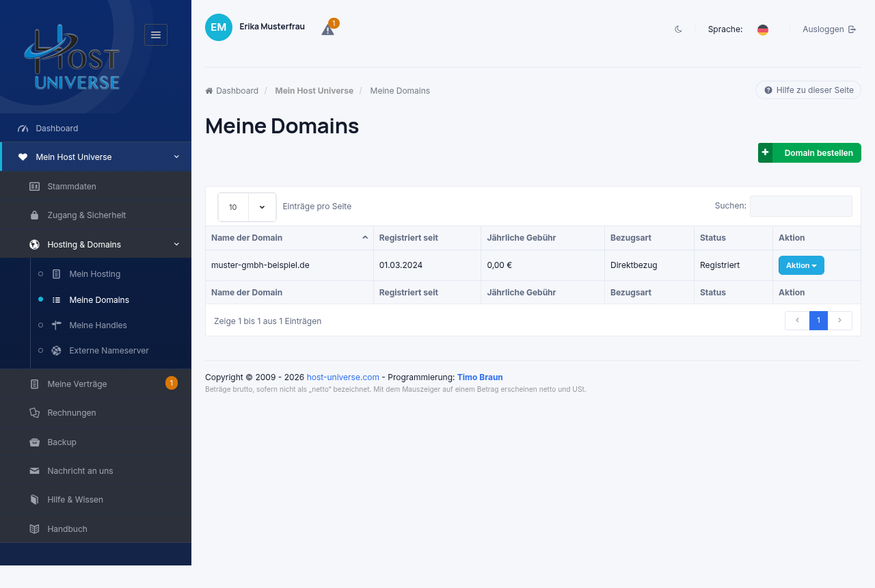
Task: Open the warning notification alert icon
Action: tap(328, 29)
